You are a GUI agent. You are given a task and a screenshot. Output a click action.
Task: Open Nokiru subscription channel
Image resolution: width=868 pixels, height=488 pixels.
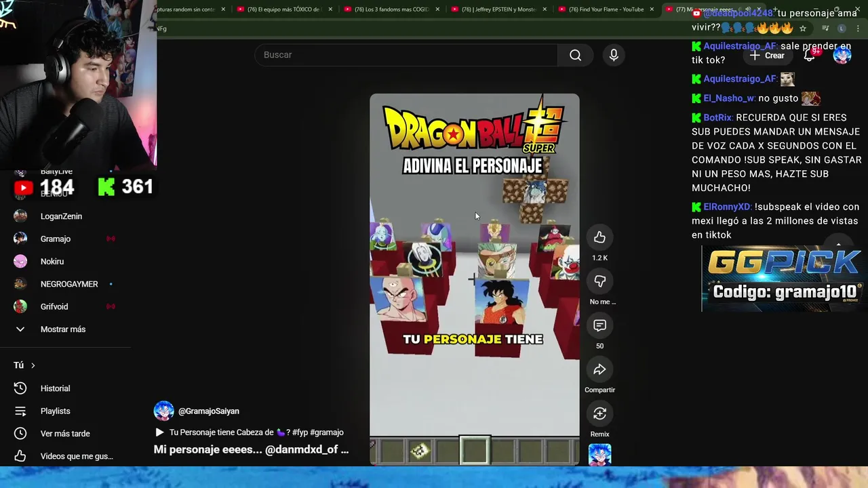click(52, 261)
